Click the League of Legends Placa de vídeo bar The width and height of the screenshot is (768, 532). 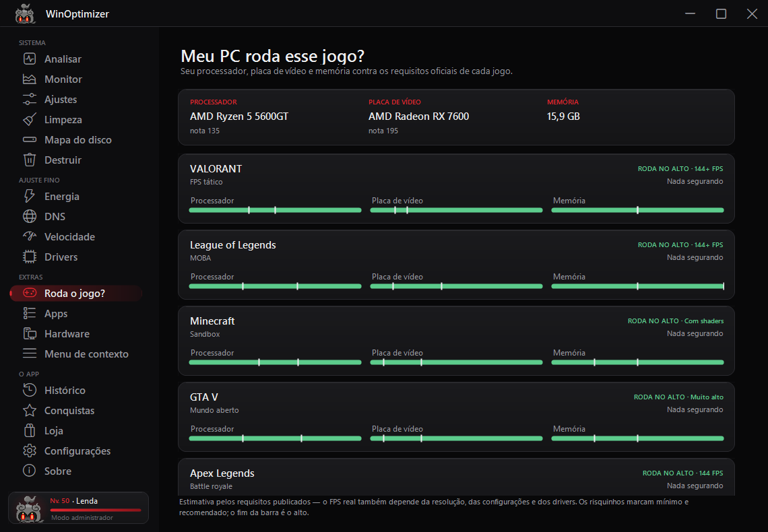pos(457,286)
